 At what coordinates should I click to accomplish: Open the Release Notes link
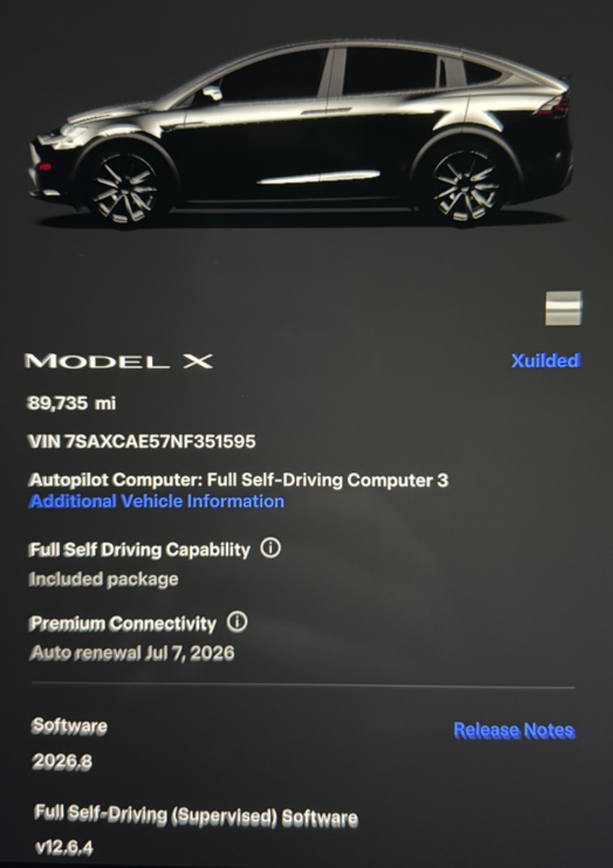(514, 731)
